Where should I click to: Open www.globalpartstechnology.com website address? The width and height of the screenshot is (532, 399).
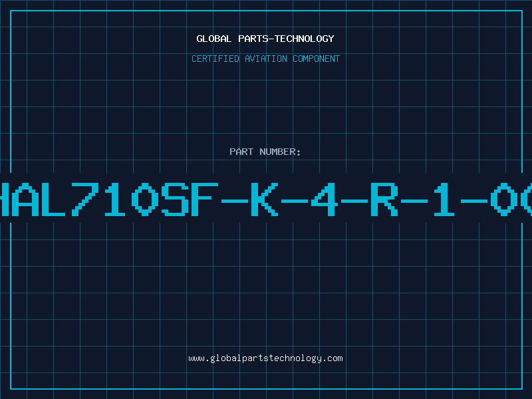point(265,358)
